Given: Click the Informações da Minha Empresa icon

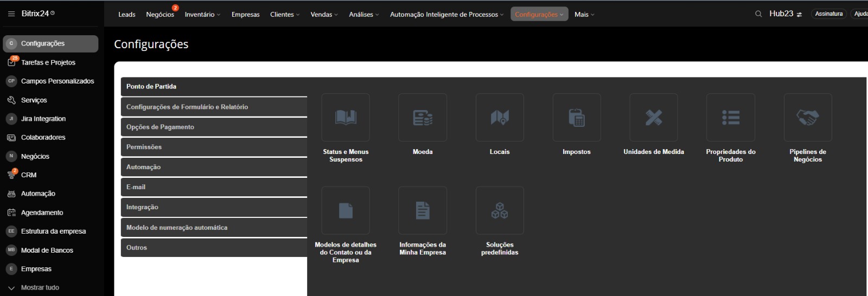Looking at the screenshot, I should click(423, 210).
